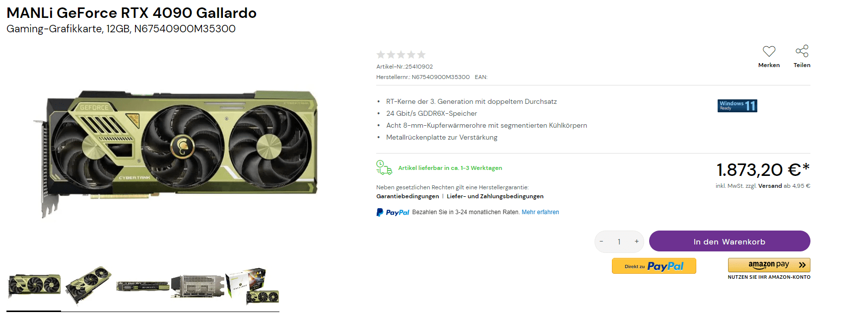
Task: Select the first front-view thumbnail
Action: click(34, 285)
